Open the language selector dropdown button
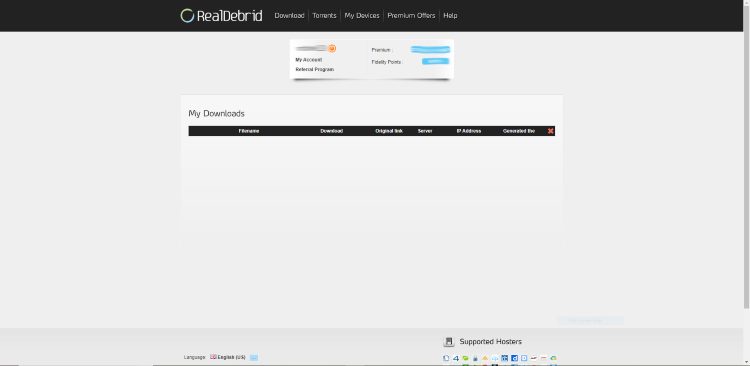The width and height of the screenshot is (750, 366). click(x=254, y=357)
